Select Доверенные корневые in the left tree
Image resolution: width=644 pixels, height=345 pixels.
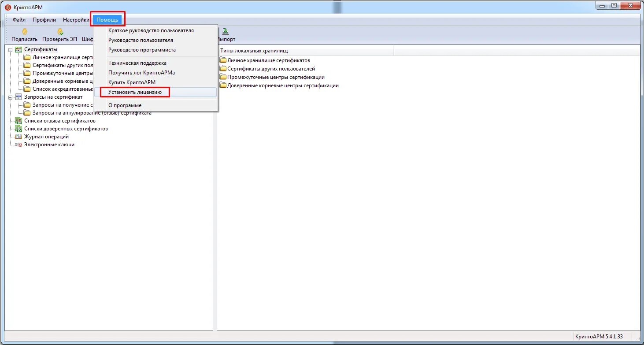[x=63, y=81]
